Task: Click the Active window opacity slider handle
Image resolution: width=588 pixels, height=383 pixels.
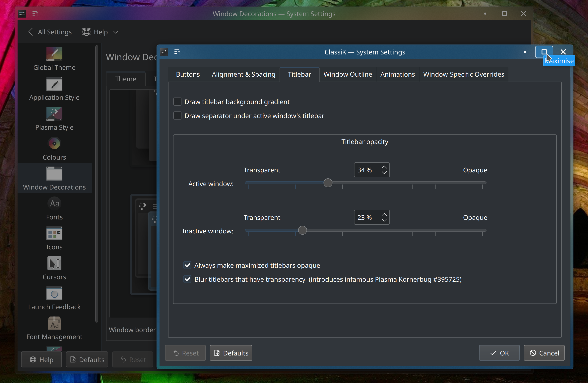Action: tap(328, 183)
